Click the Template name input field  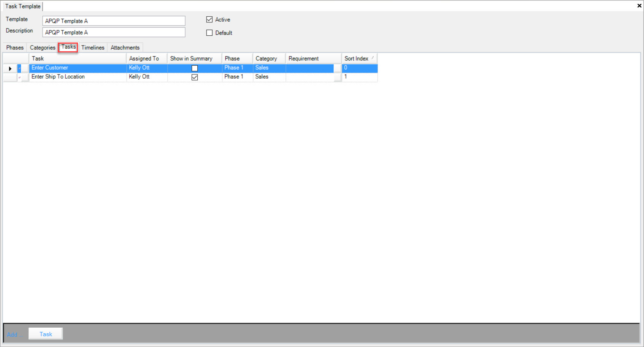click(114, 21)
